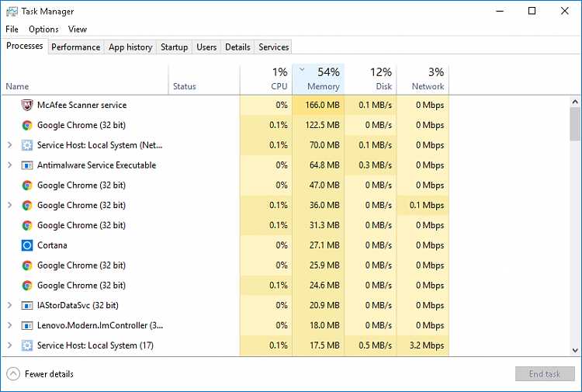Click the Task Manager title bar icon
The height and width of the screenshot is (392, 582).
click(x=12, y=12)
